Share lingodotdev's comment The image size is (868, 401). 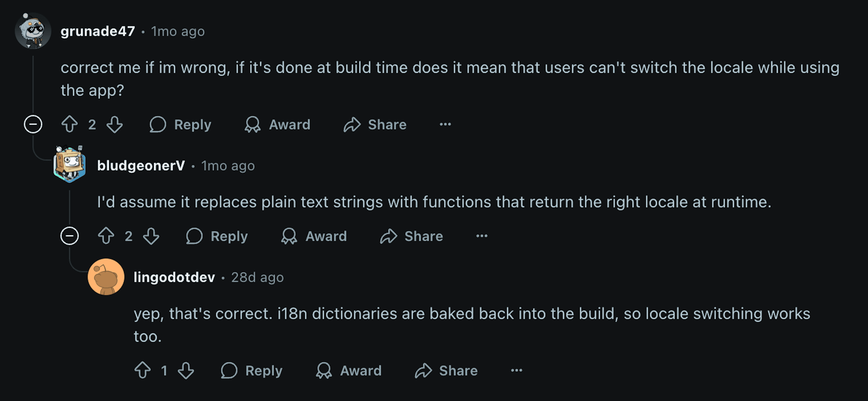pos(446,370)
